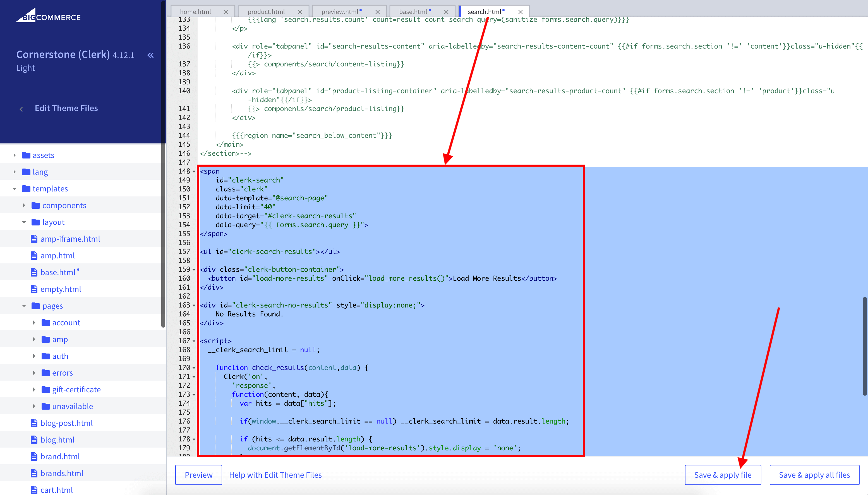The height and width of the screenshot is (495, 868).
Task: Click the back arrow beside Edit Theme Files
Action: (x=21, y=109)
